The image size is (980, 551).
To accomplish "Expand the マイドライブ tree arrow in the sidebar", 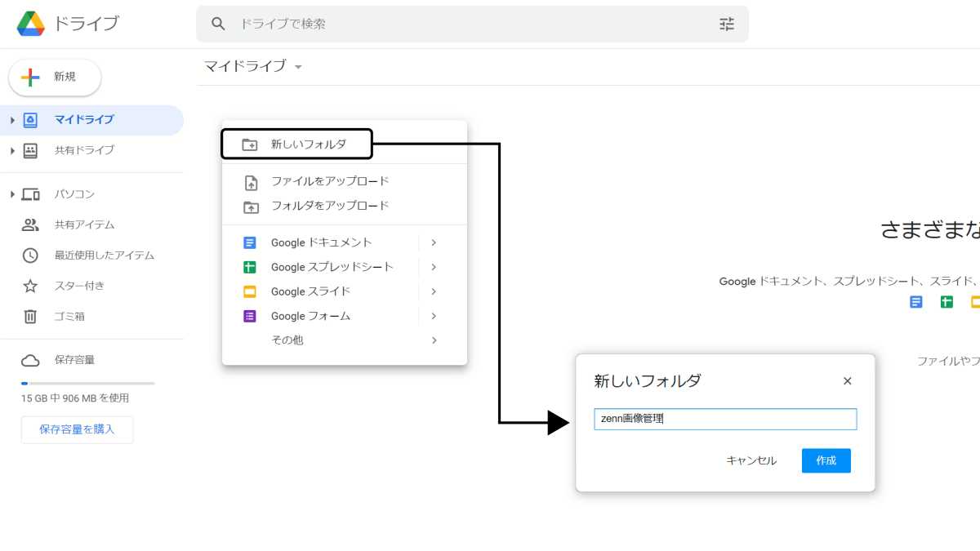I will (12, 120).
